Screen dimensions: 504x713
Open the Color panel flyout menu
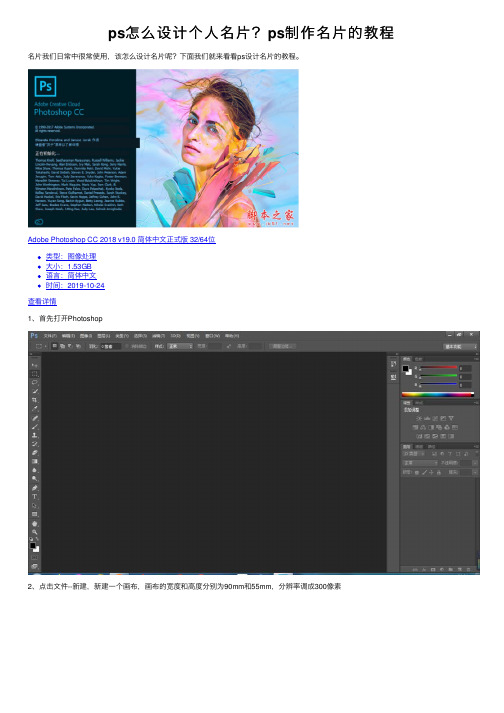tap(476, 358)
